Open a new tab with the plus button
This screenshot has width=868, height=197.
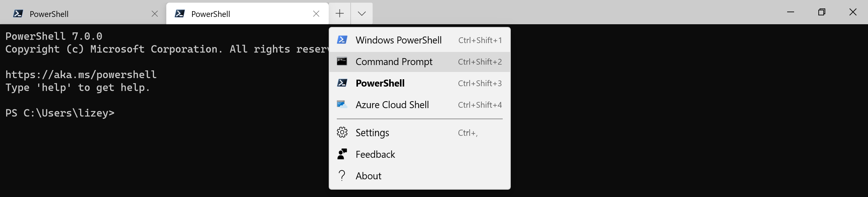(x=340, y=14)
